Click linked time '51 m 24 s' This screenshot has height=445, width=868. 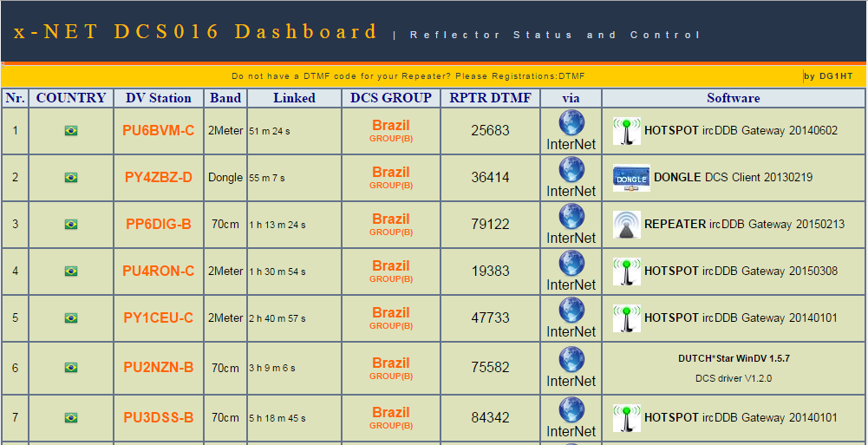coord(270,132)
